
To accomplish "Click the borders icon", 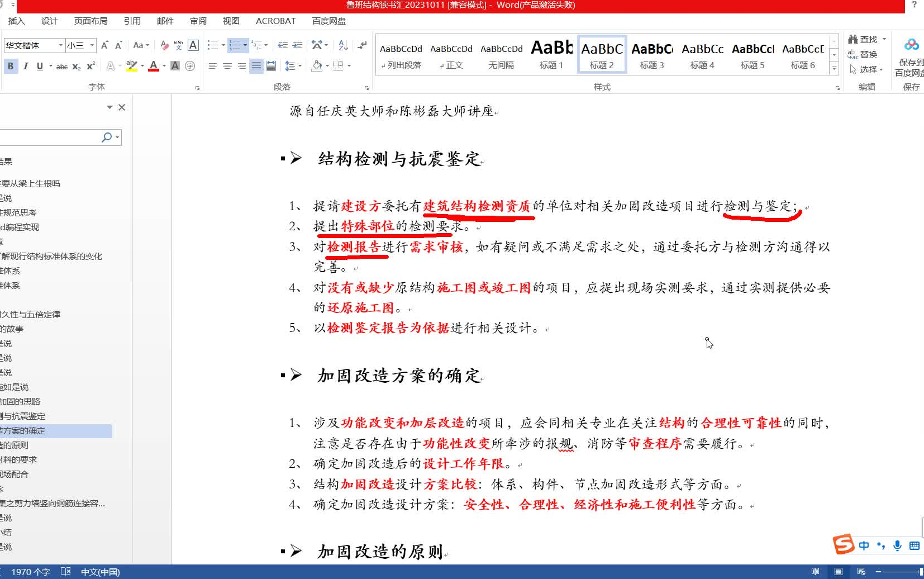I will tap(338, 66).
